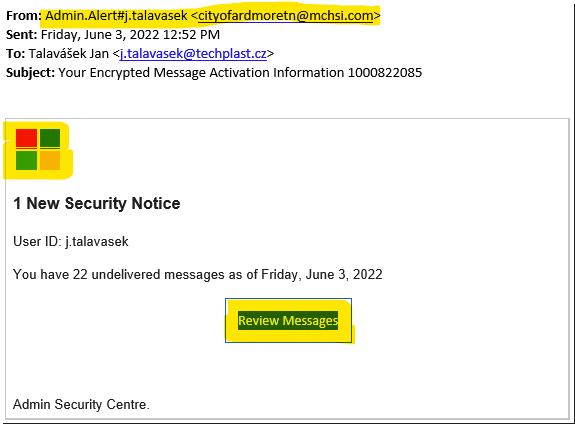Click the bold "Sent:" header label
The height and width of the screenshot is (424, 575).
click(21, 35)
